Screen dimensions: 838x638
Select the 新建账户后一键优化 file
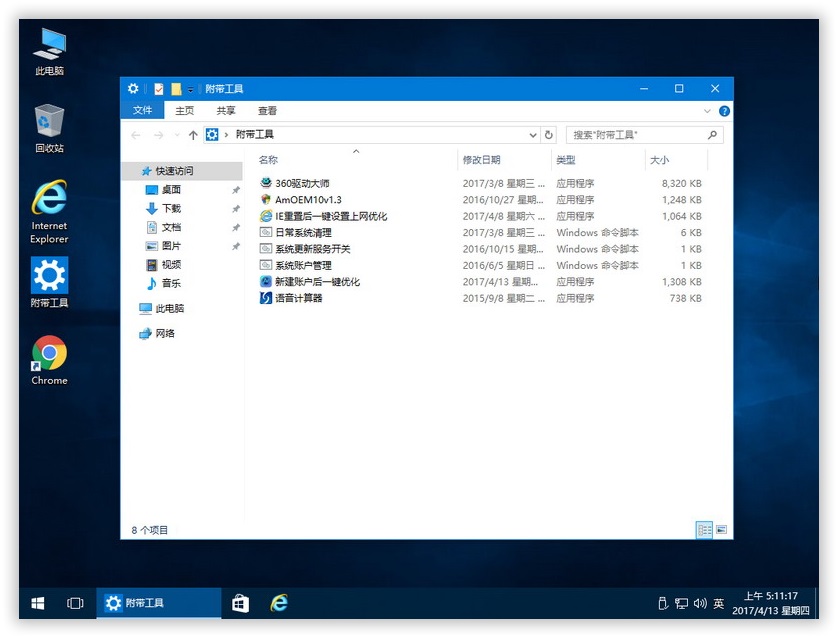tap(317, 282)
